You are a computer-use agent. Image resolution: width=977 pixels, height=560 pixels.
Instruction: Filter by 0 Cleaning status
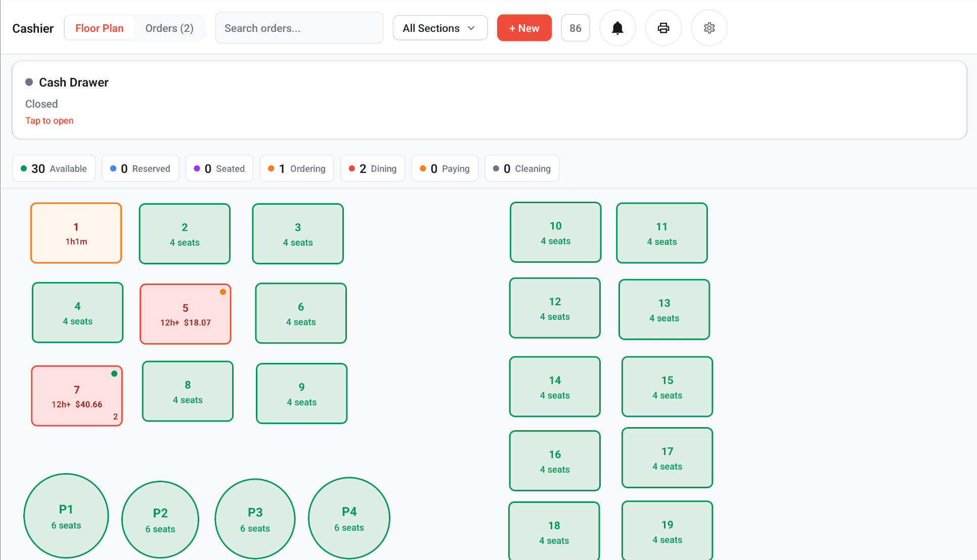point(521,168)
